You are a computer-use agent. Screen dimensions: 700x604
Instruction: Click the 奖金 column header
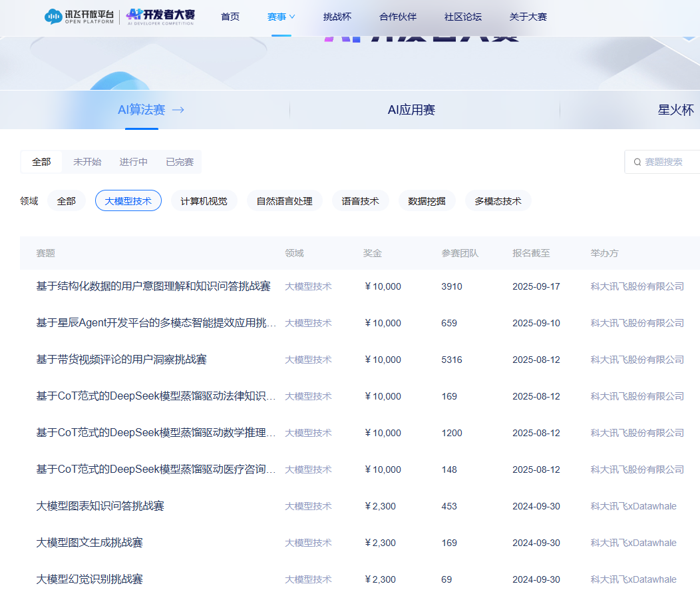click(x=373, y=253)
